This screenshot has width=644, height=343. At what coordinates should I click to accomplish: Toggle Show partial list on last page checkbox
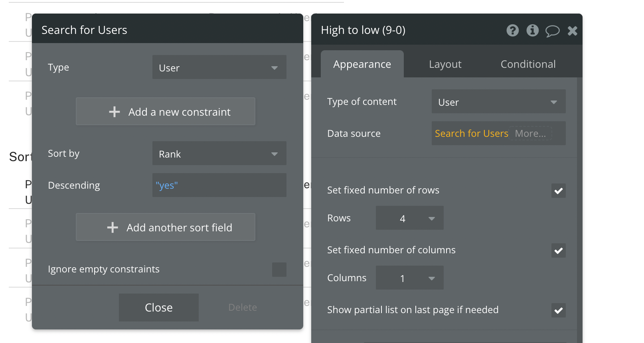coord(559,310)
